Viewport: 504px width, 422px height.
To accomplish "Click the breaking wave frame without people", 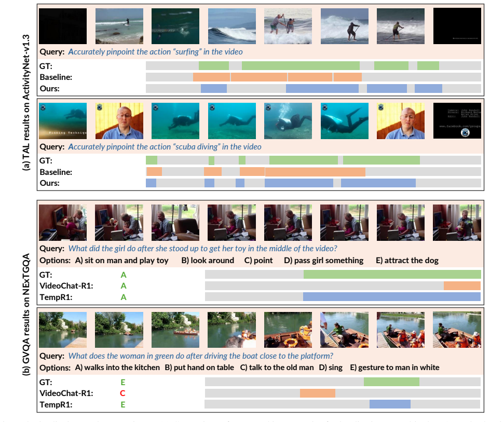I will [x=232, y=26].
